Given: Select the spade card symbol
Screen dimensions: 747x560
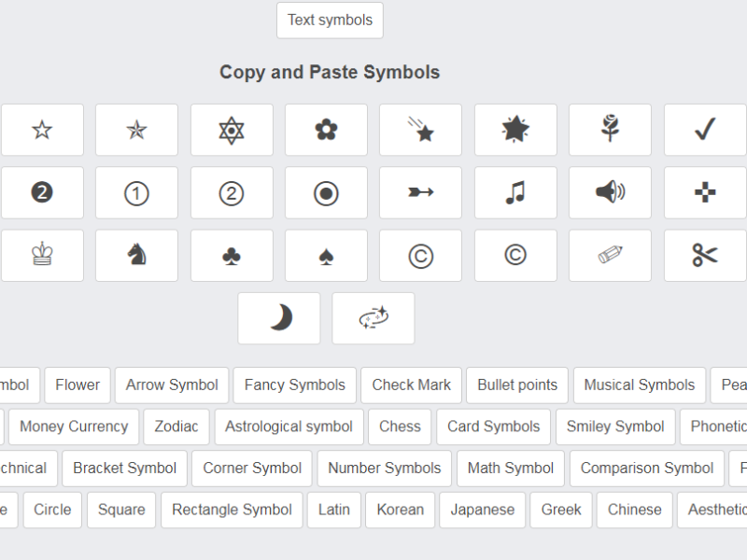Looking at the screenshot, I should tap(326, 255).
